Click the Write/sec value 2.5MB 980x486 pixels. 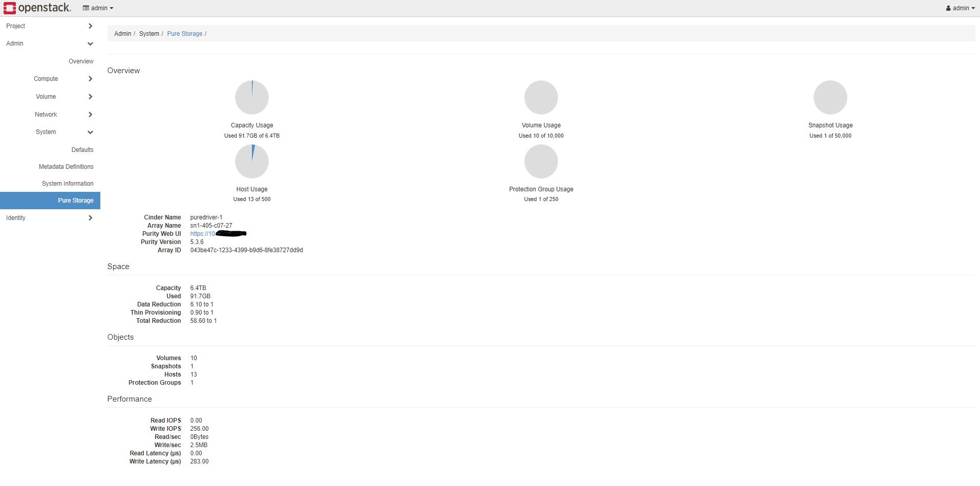[x=199, y=445]
